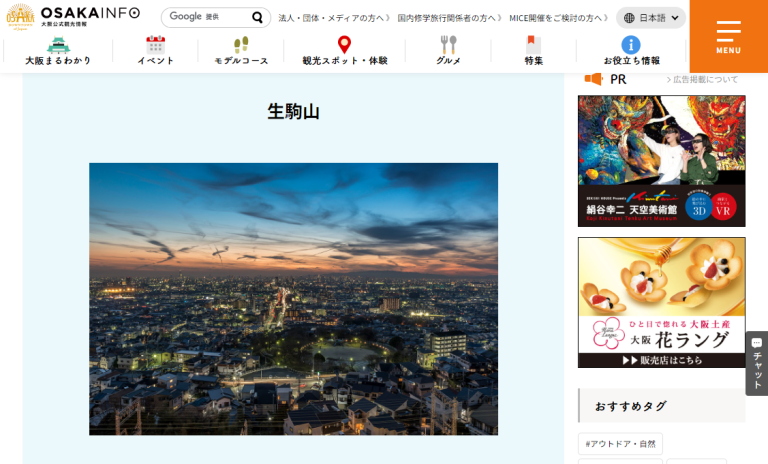Click the 絹谷幸二 天空美術館 ad banner

coord(661,161)
